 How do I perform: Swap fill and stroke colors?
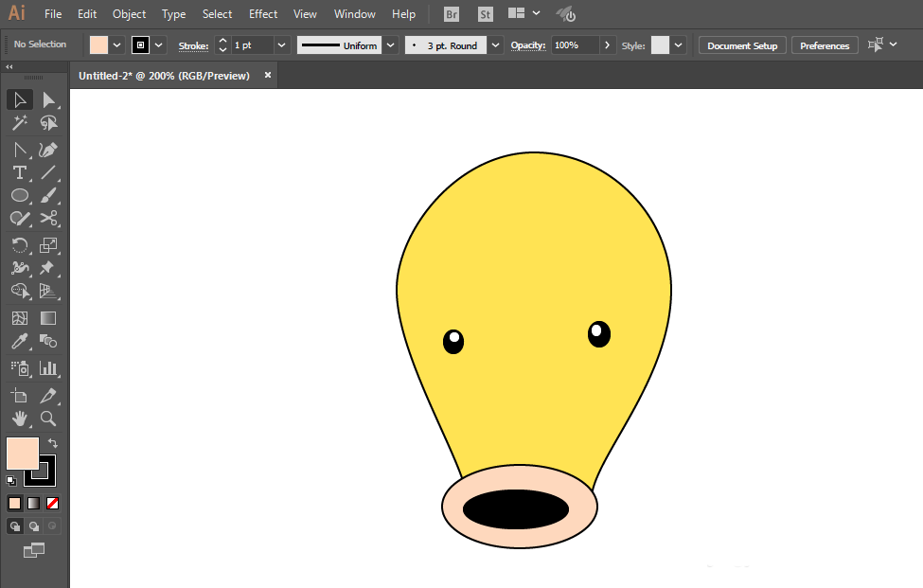53,443
